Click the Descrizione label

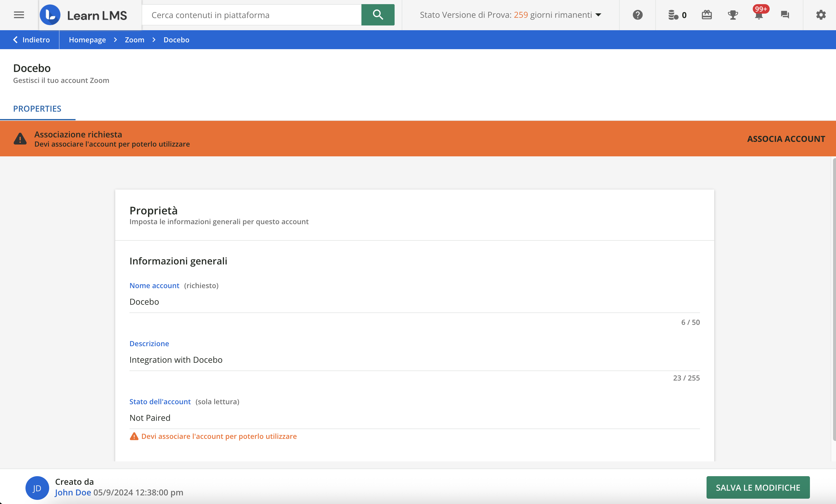click(x=149, y=344)
